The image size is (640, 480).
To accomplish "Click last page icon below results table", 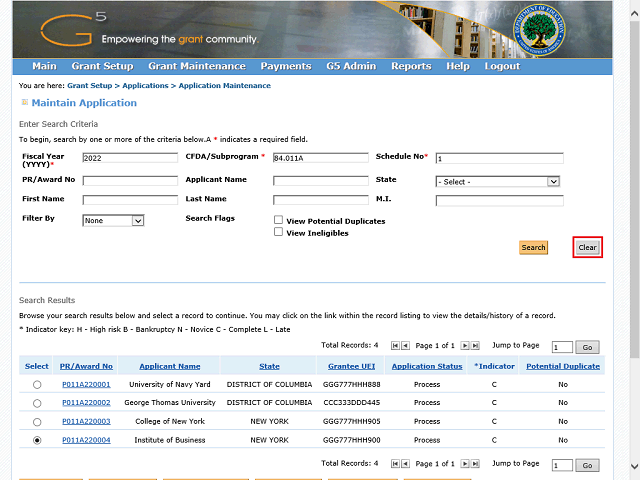I will [x=475, y=464].
